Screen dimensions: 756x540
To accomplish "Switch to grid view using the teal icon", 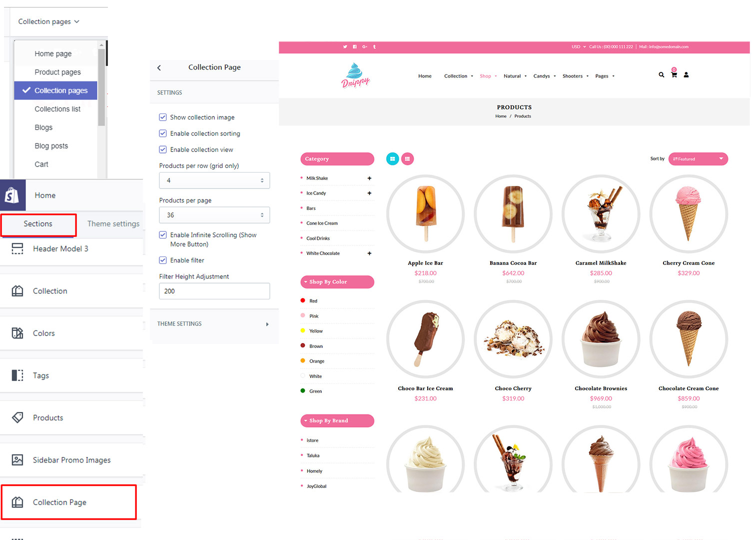I will (393, 158).
